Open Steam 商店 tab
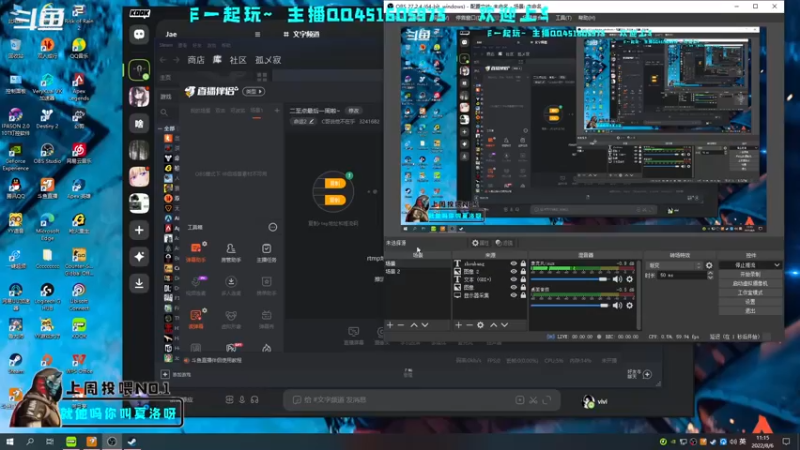 click(196, 60)
